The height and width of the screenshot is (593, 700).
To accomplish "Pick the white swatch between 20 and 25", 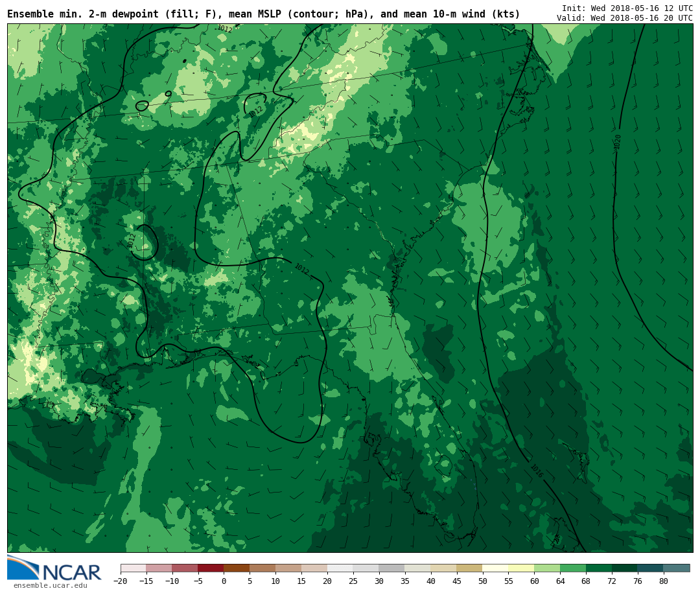I will (341, 568).
